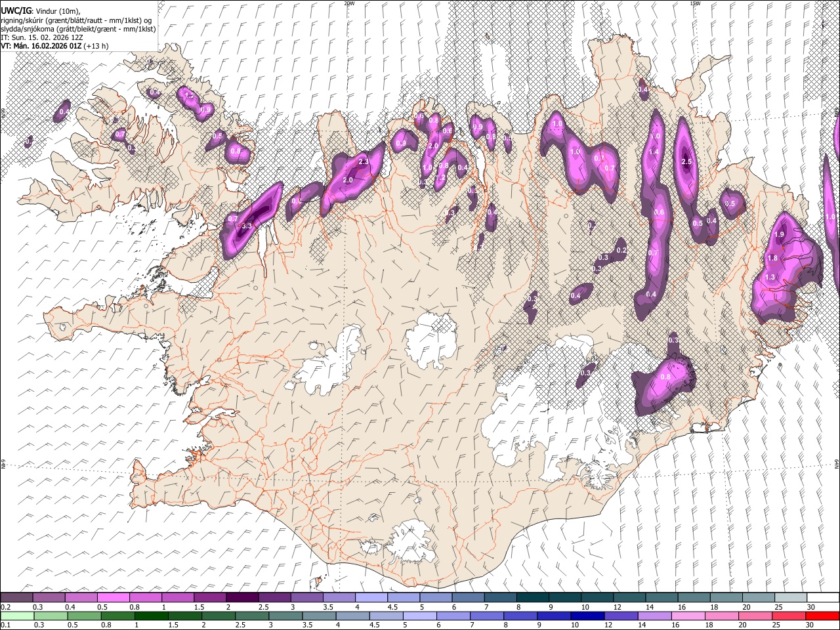This screenshot has height=630, width=840.
Task: Pick top scale pink swatch between 0.5 and 0.8
Action: [113, 598]
